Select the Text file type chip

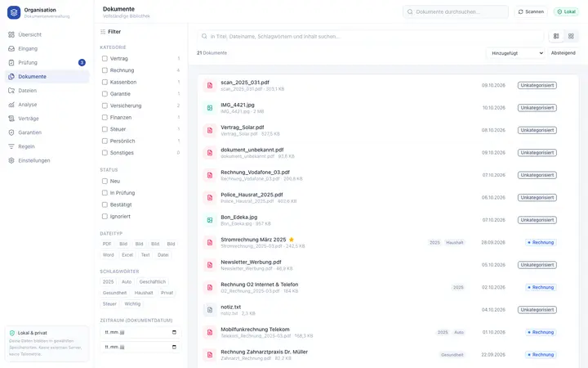pyautogui.click(x=145, y=255)
